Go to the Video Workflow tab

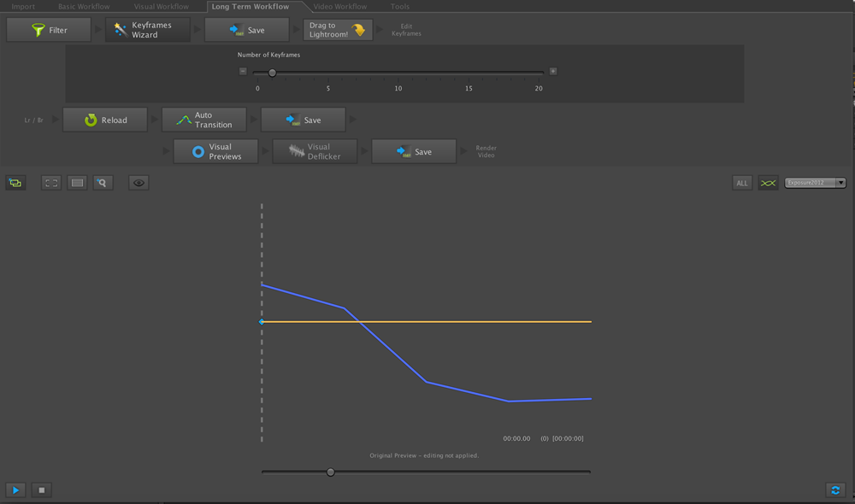click(340, 7)
